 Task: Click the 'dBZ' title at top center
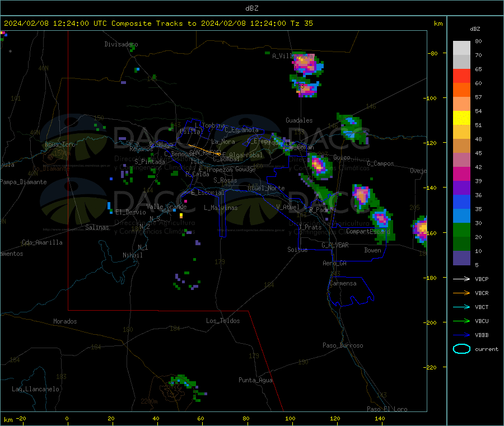pyautogui.click(x=251, y=8)
